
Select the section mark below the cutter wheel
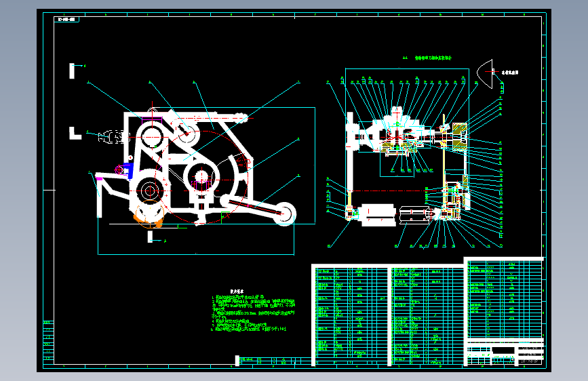tap(150, 237)
